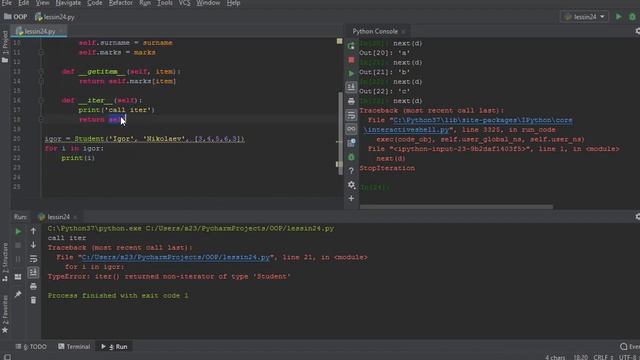Screen dimensions: 640x360
Task: Run lessin24 with the top green play button
Action: coord(619,17)
